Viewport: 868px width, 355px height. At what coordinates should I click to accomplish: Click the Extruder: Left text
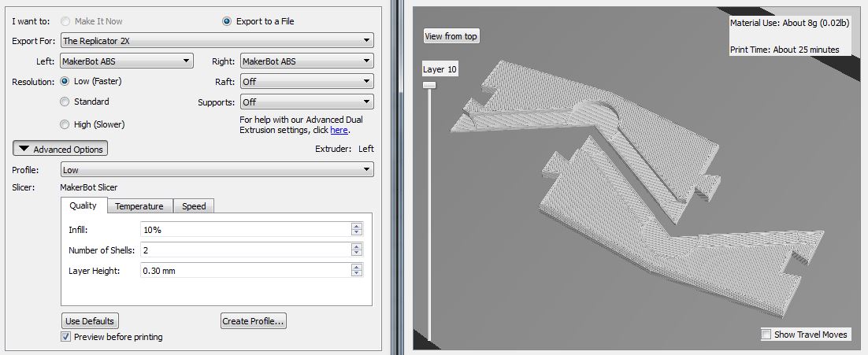(344, 149)
